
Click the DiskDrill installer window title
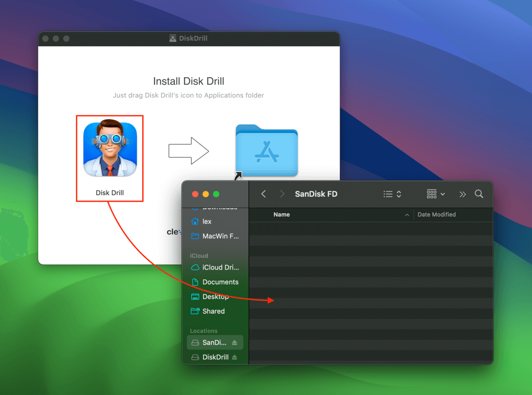[x=193, y=39]
